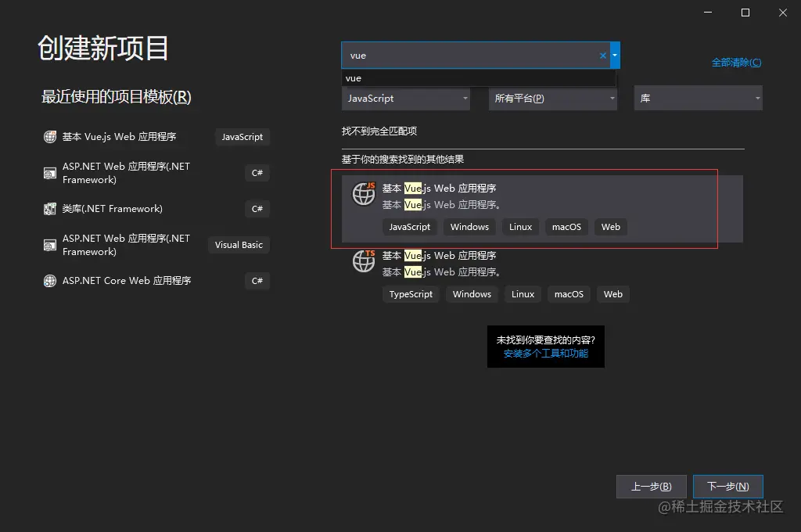Click the 安装多个工具和功能 link
Image resolution: width=801 pixels, height=532 pixels.
[545, 354]
